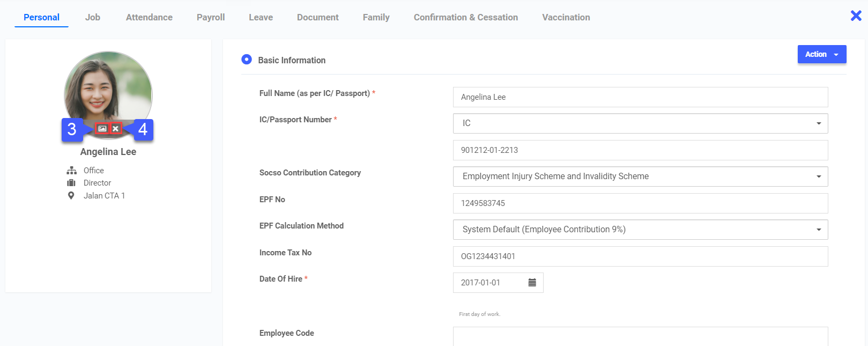Click the Full Name input field
868x346 pixels.
pyautogui.click(x=640, y=97)
